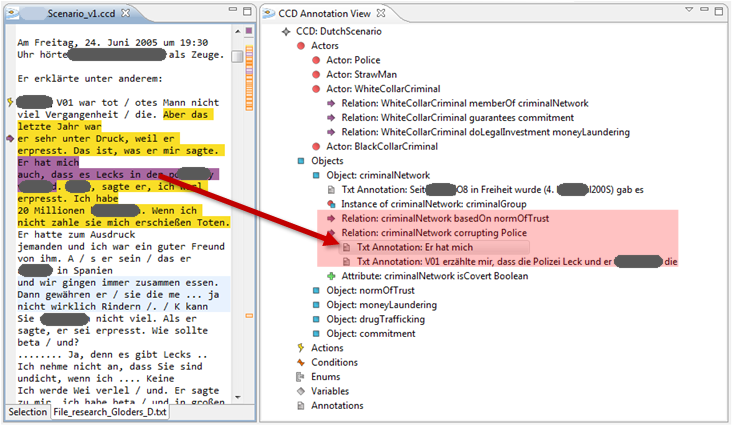The width and height of the screenshot is (733, 426).
Task: Select 'Relation: criminalNetwork basedOn normOfTrust' row
Action: point(445,218)
